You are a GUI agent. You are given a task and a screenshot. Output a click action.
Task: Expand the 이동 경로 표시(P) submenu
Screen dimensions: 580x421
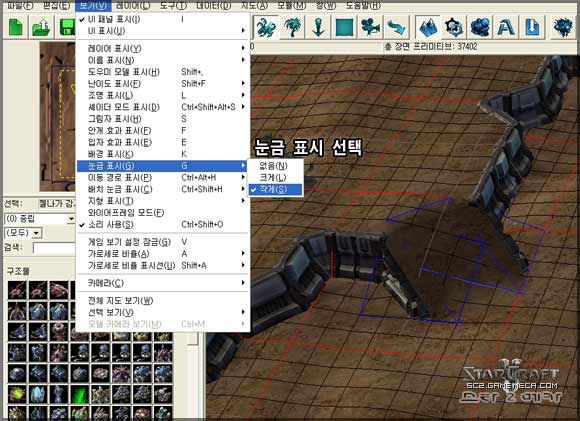tap(163, 178)
